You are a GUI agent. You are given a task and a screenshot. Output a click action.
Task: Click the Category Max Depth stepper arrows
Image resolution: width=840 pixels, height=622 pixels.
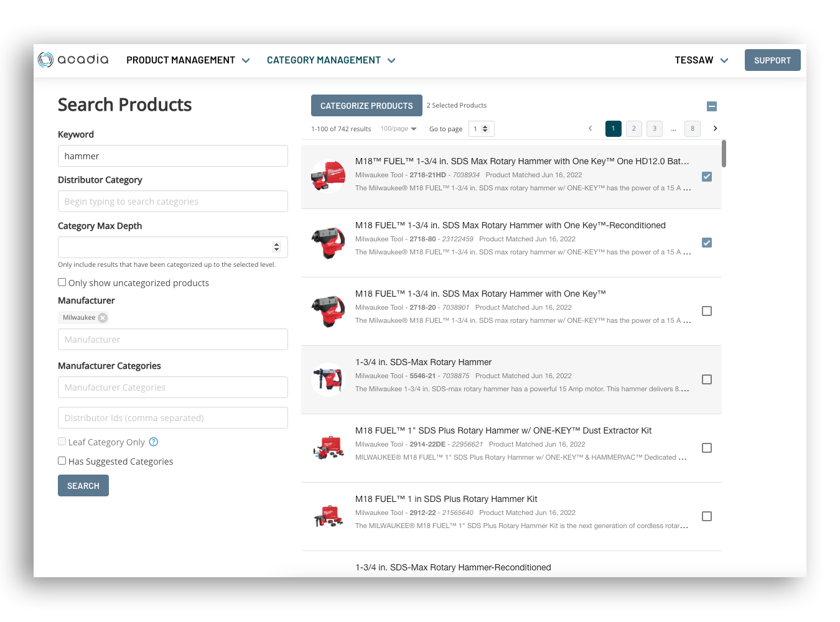coord(276,247)
